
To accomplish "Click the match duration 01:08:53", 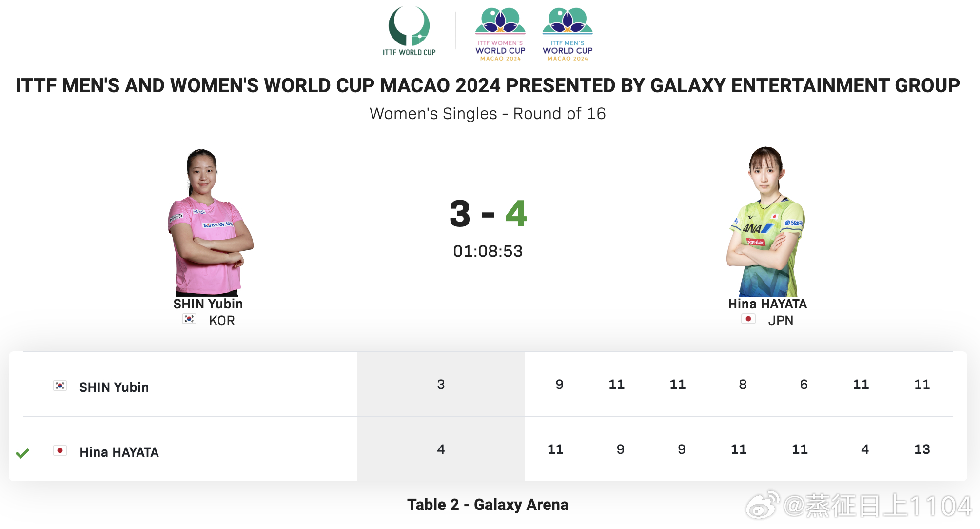I will point(488,251).
